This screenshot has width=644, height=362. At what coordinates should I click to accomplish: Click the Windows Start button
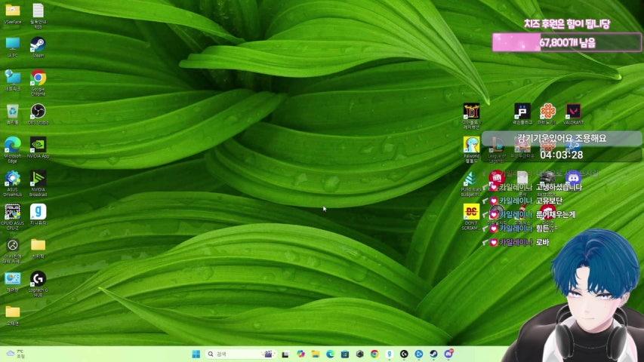196,354
